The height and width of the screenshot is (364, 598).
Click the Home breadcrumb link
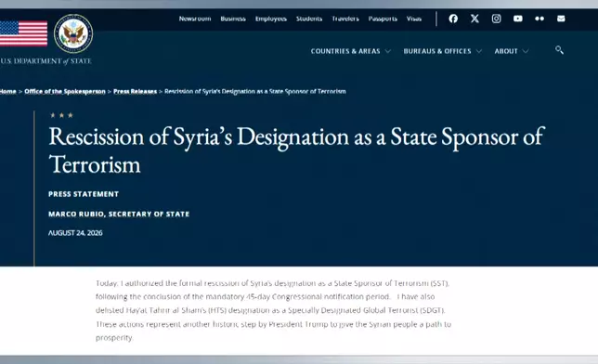[8, 92]
